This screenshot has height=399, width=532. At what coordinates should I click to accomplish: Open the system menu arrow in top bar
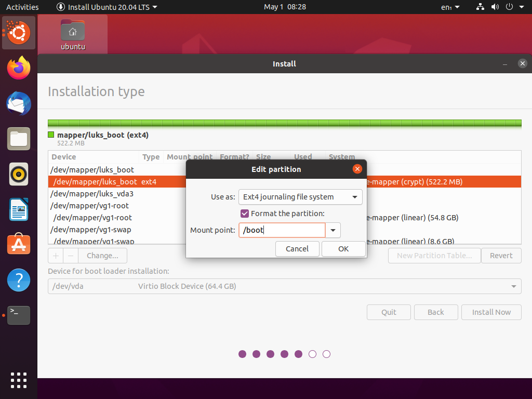click(x=522, y=7)
